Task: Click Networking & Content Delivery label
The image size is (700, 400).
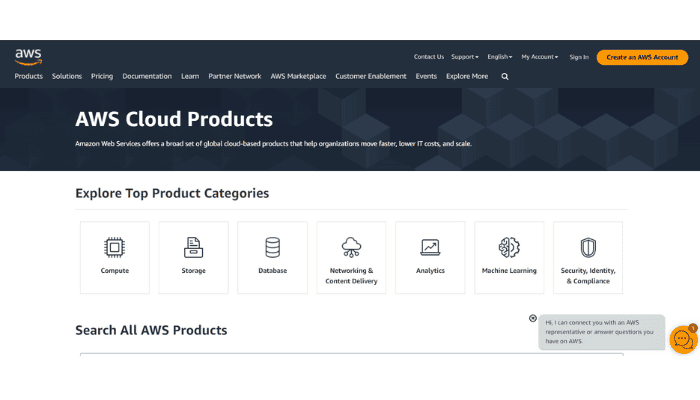Action: click(x=351, y=276)
